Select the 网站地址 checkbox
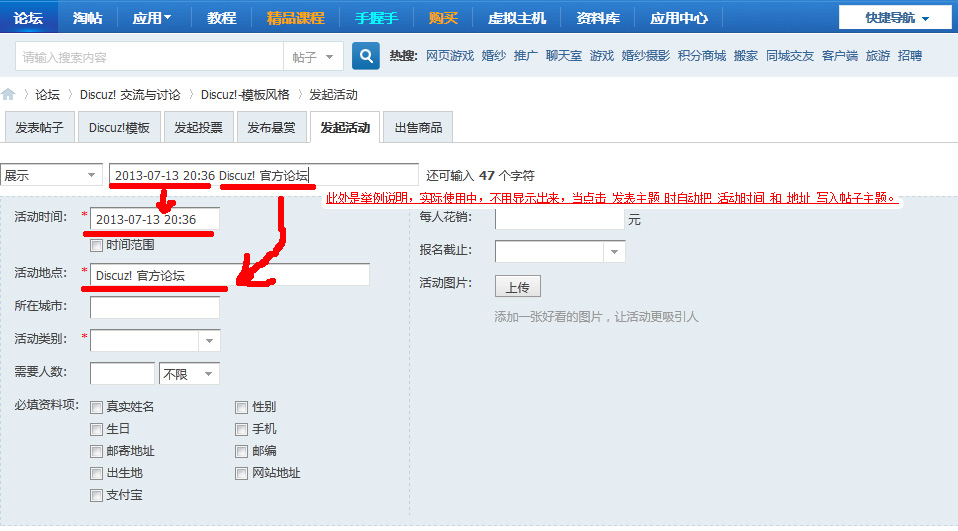Image resolution: width=958 pixels, height=531 pixels. 241,474
